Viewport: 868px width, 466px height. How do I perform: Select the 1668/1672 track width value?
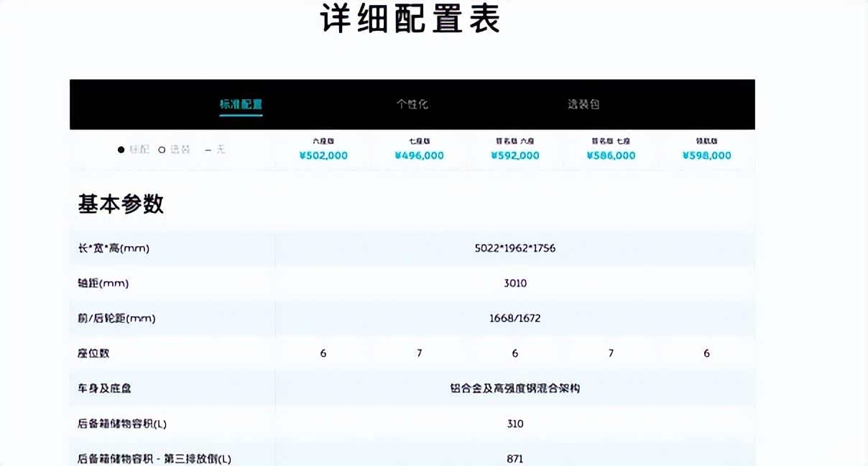point(515,318)
